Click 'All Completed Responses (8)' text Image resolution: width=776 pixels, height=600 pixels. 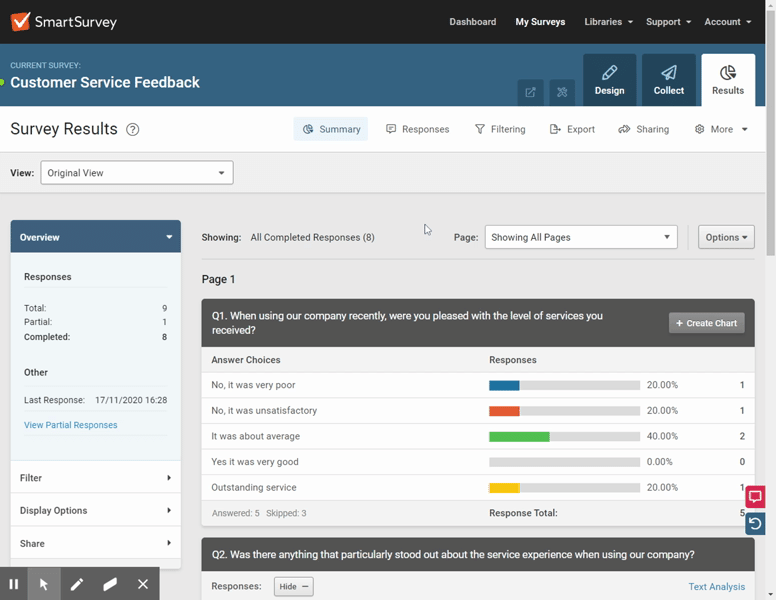click(312, 237)
